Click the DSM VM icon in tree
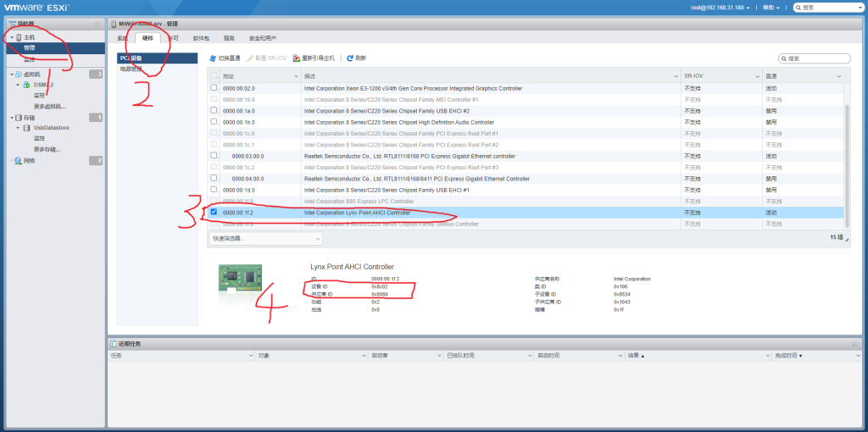868x432 pixels. click(26, 85)
